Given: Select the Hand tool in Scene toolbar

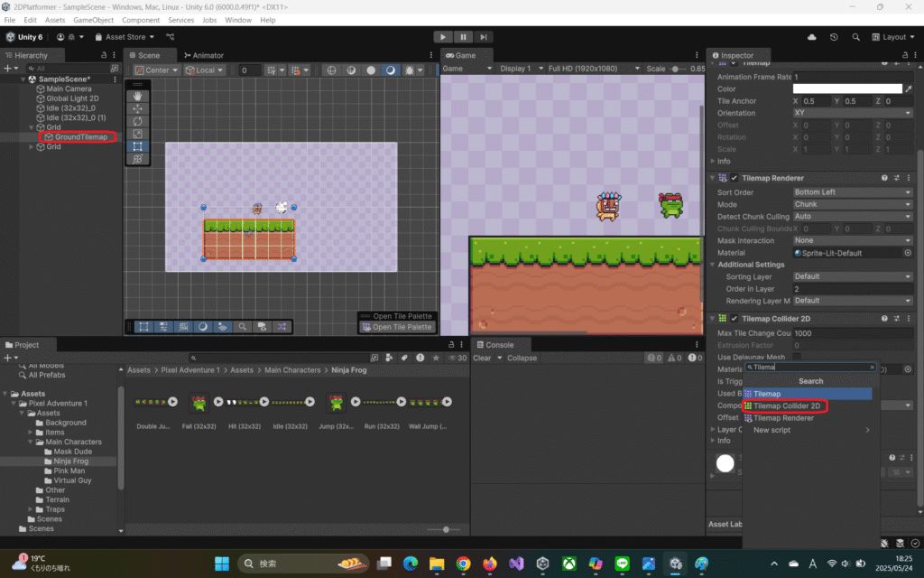Looking at the screenshot, I should pos(137,96).
